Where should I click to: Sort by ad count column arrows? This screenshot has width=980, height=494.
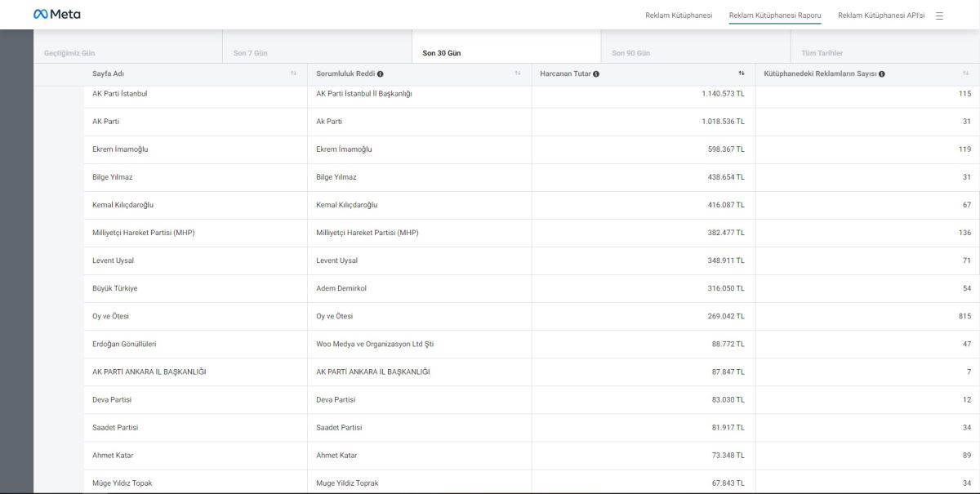965,74
